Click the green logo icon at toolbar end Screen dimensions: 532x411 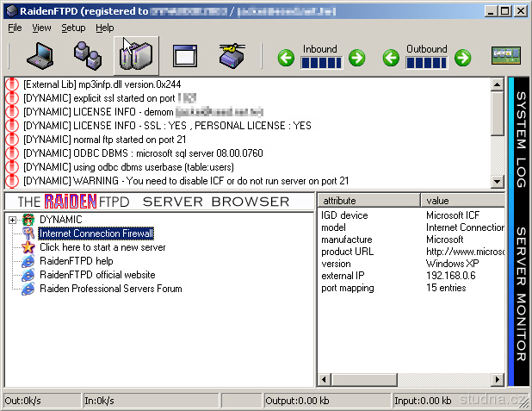tap(507, 57)
